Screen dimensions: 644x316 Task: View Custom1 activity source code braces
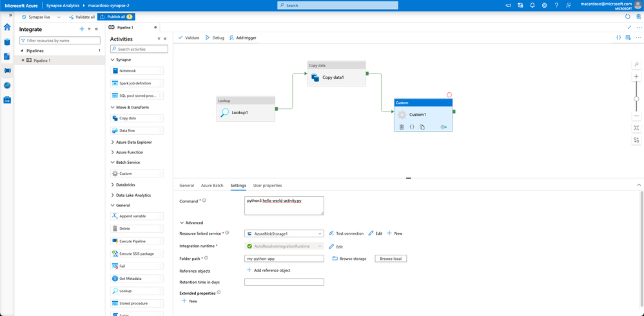[x=412, y=127]
